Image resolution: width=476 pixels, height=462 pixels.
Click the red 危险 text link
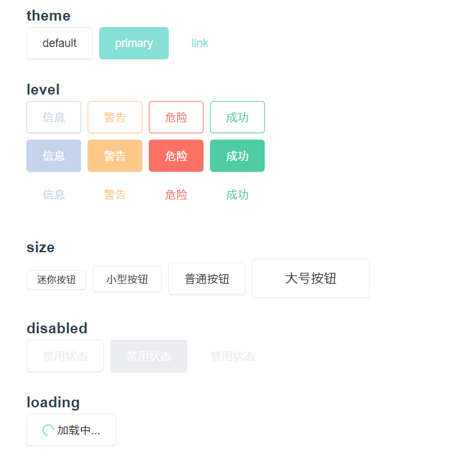pyautogui.click(x=176, y=194)
